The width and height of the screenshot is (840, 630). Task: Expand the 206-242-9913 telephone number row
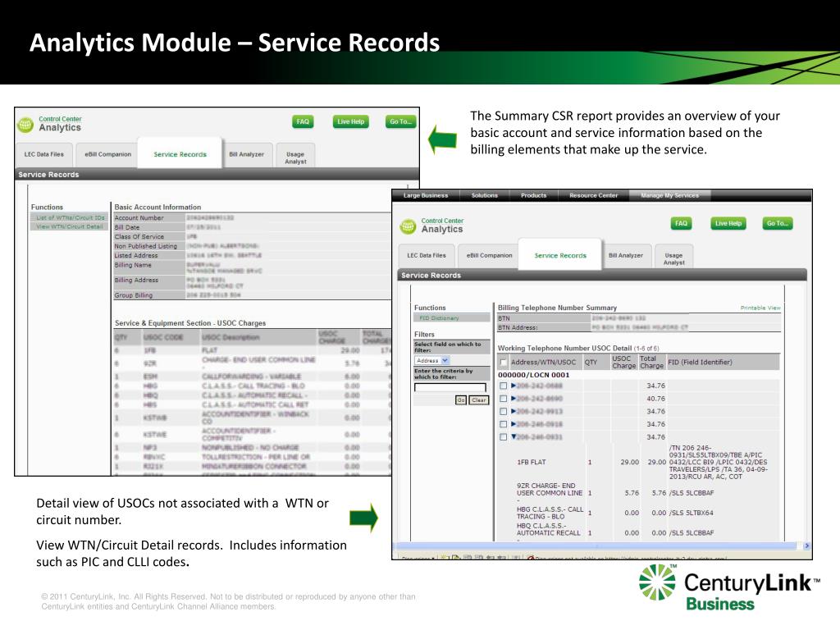click(514, 412)
